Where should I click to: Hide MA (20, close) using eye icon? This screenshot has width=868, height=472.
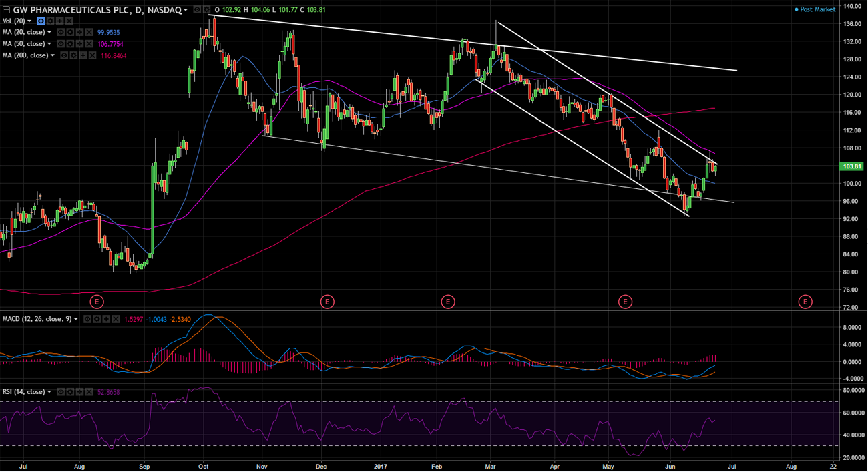61,32
